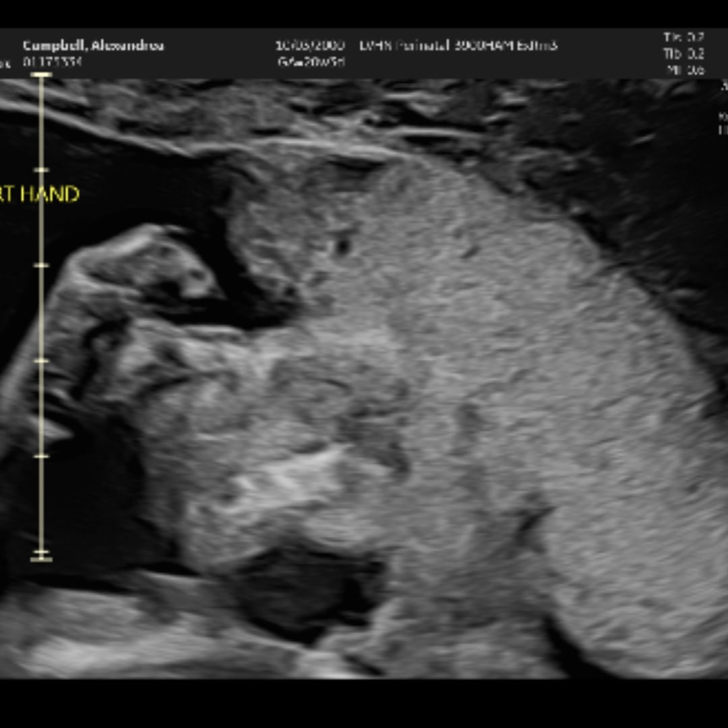
Task: Click the top end cap of the depth scale
Action: coord(41,75)
